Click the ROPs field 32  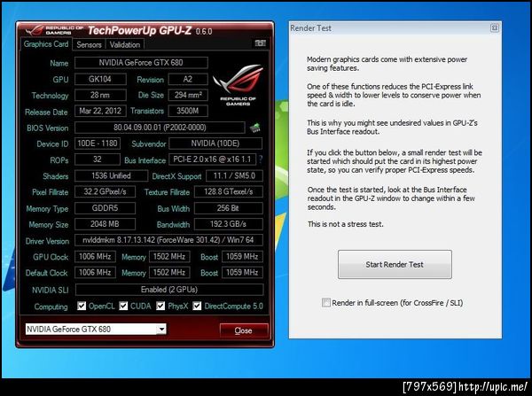pyautogui.click(x=98, y=159)
